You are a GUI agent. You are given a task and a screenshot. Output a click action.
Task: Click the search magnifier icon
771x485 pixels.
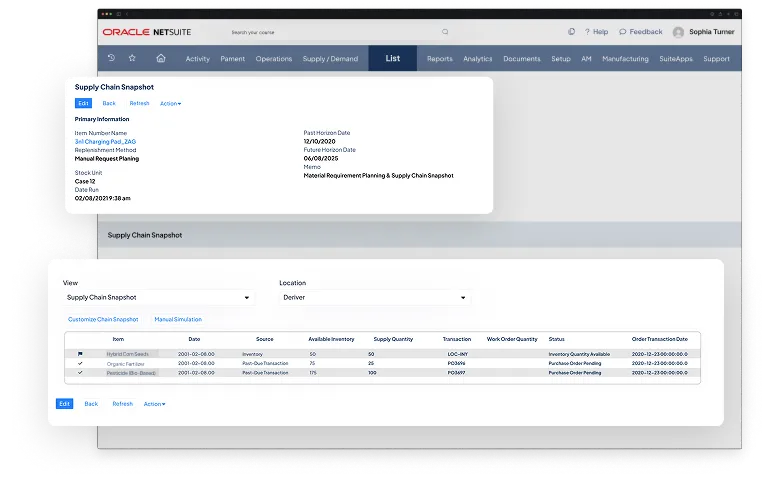coord(445,32)
